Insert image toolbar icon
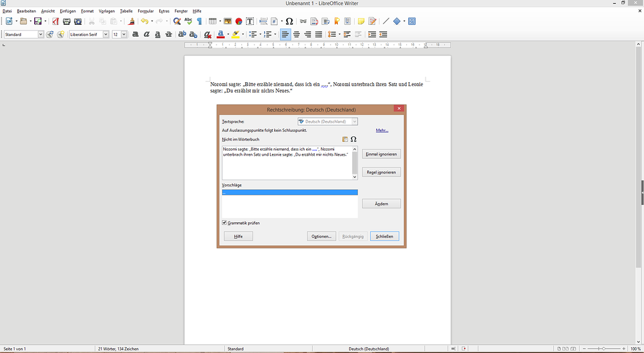This screenshot has height=353, width=644. [228, 21]
